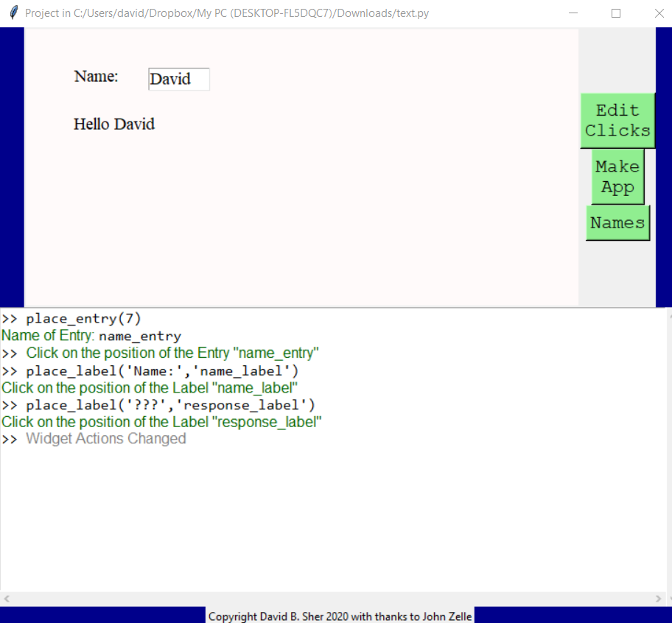This screenshot has height=623, width=672.
Task: Click the copyright David B. Sher text
Action: tap(340, 616)
